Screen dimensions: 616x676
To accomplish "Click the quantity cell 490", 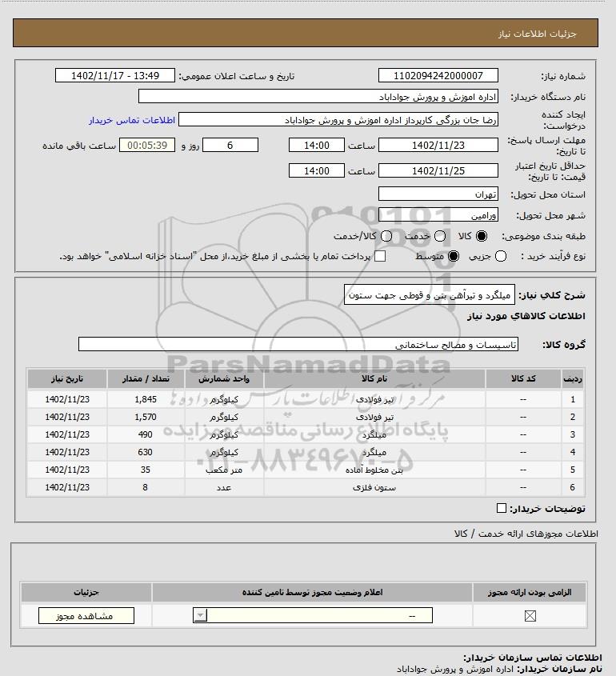I will click(146, 434).
